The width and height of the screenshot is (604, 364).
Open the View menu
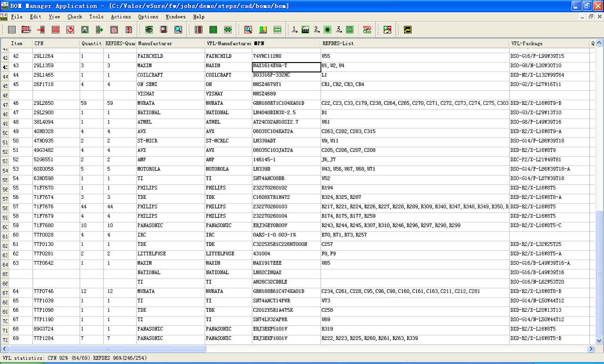pos(55,16)
